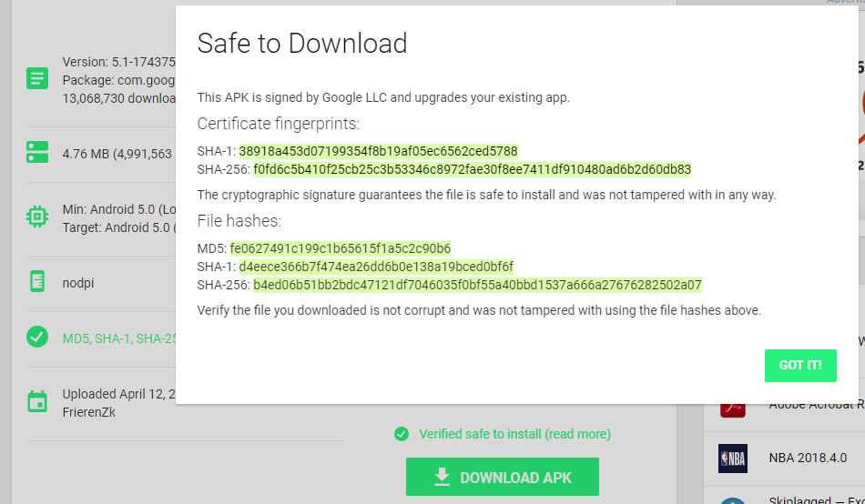
Task: Click the Android chip icon beside Min Android
Action: tap(37, 217)
